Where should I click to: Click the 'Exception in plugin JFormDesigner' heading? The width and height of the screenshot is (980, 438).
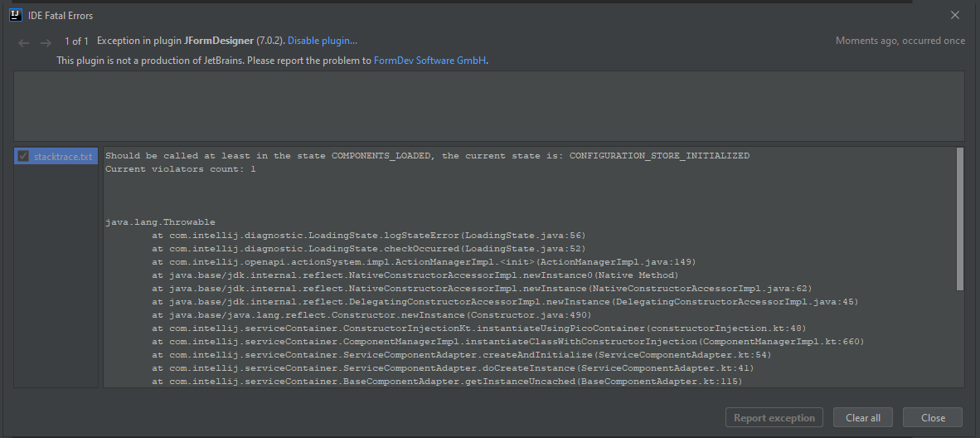176,41
